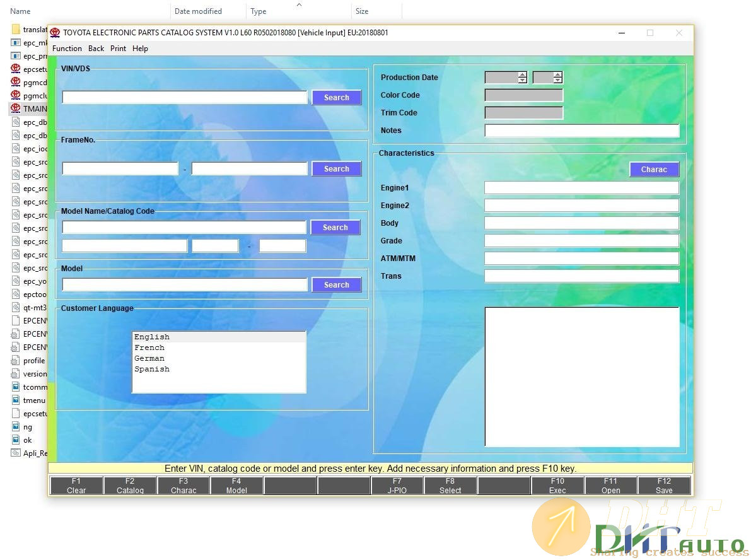Click the qt-mt3 file icon in Explorer
751x560 pixels.
[16, 307]
